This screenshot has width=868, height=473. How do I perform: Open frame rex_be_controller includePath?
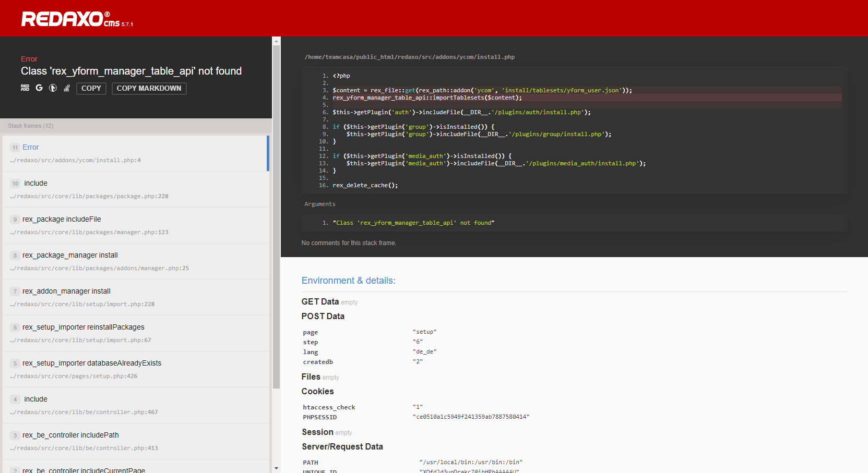tap(136, 441)
